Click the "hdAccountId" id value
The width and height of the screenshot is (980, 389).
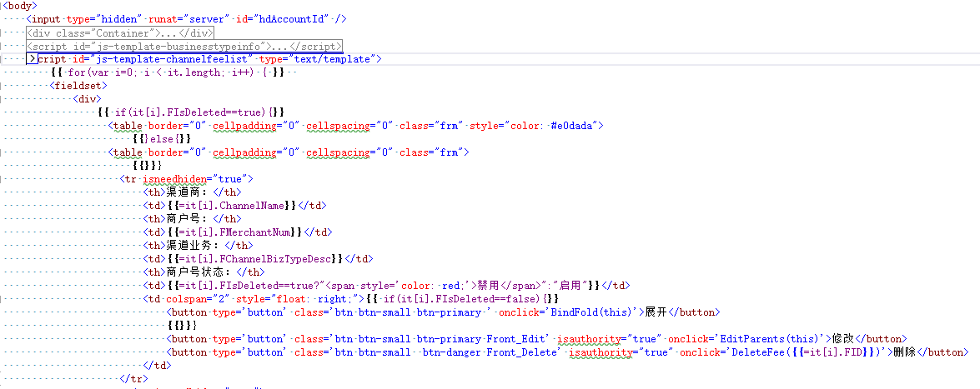coord(290,18)
